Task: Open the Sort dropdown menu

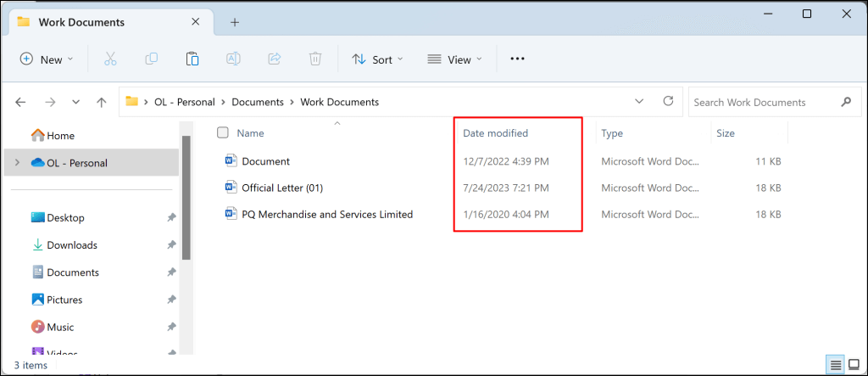Action: click(x=377, y=59)
